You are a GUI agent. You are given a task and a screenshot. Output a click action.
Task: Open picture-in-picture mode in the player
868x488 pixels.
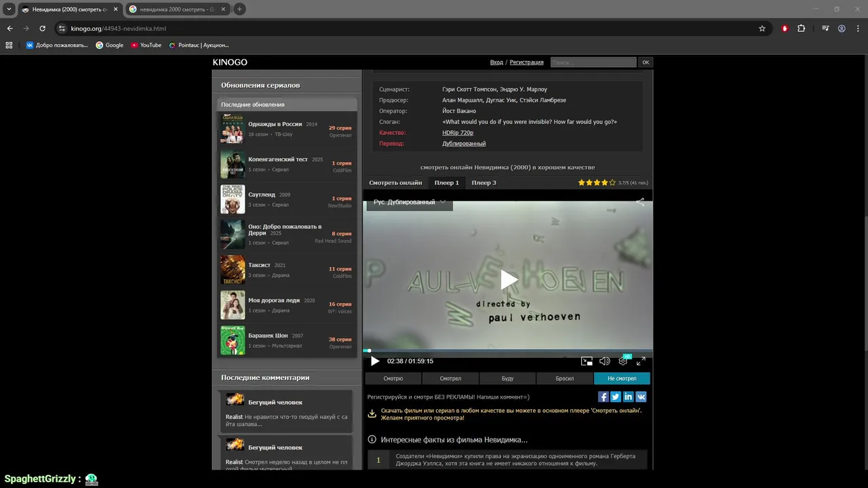point(587,361)
